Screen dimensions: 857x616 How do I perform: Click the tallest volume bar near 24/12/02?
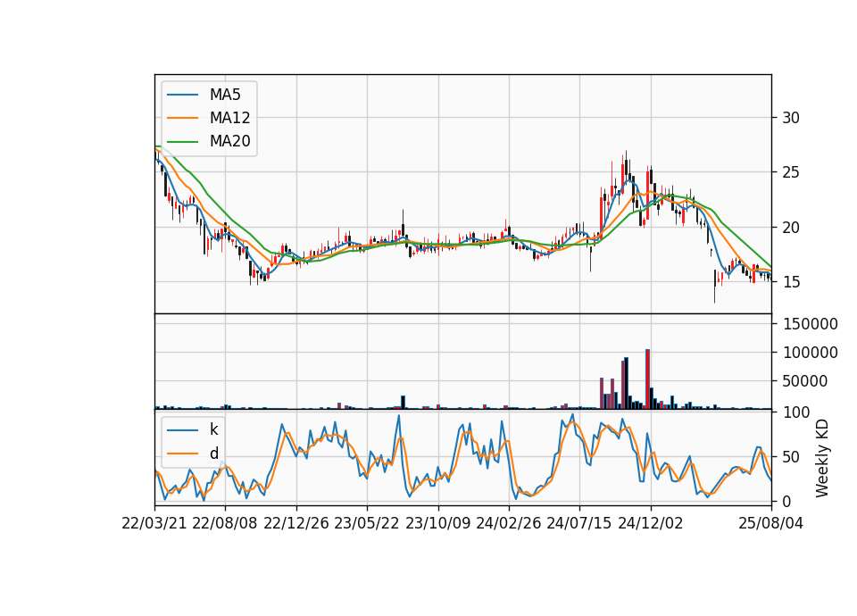pyautogui.click(x=648, y=379)
